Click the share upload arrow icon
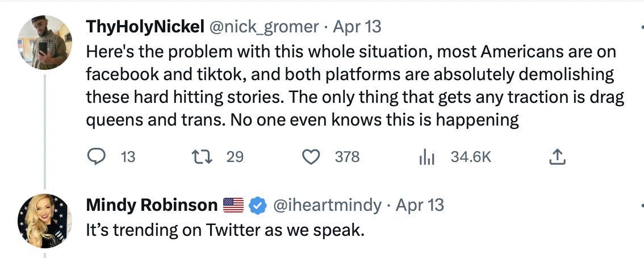 [x=558, y=156]
